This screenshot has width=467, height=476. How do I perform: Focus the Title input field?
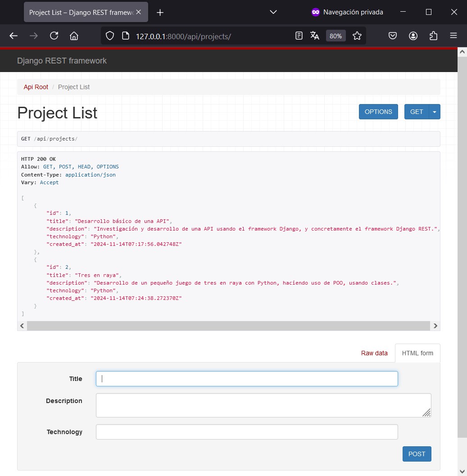coord(247,379)
